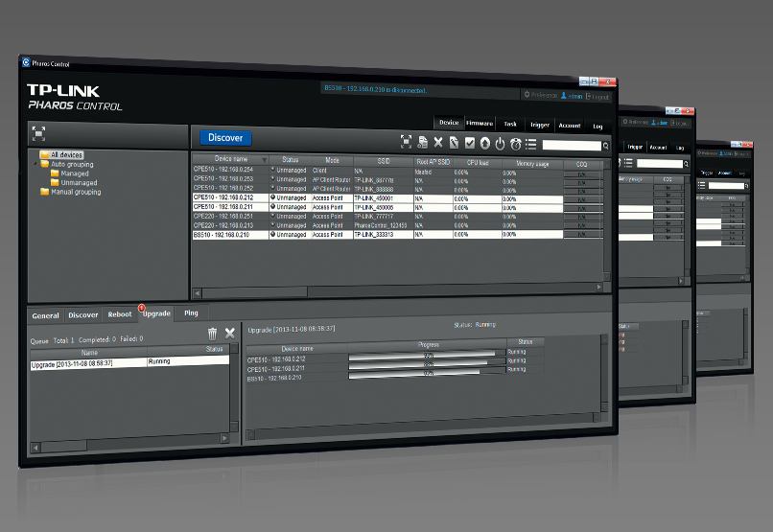
Task: Open the Account tab
Action: click(x=570, y=126)
